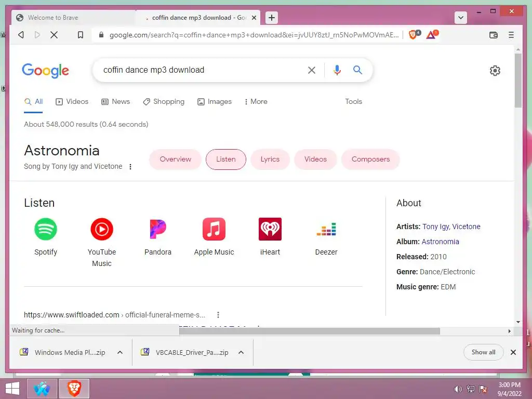Click the forward navigation arrow
This screenshot has width=532, height=399.
pos(37,35)
